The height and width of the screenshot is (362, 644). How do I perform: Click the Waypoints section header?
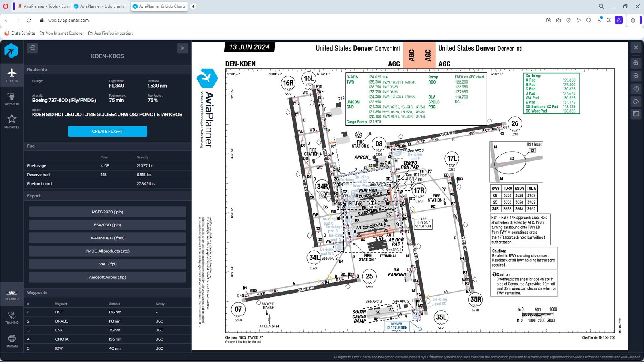107,292
